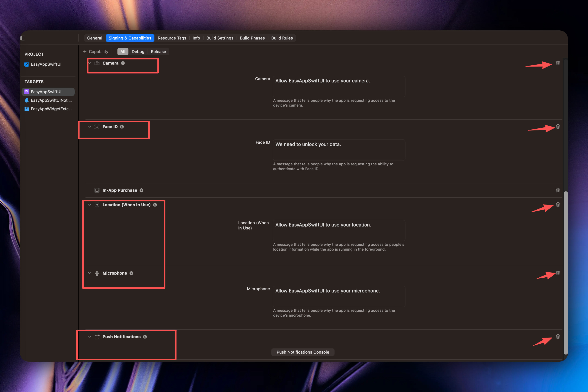Image resolution: width=588 pixels, height=392 pixels.
Task: Remove Face ID capability using trash icon
Action: (558, 126)
